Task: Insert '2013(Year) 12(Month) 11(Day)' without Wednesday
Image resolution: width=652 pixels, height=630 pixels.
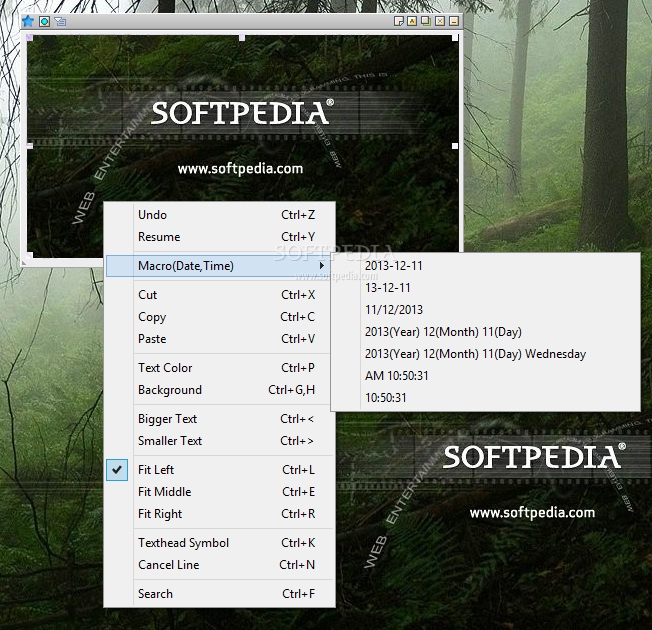Action: [485, 332]
